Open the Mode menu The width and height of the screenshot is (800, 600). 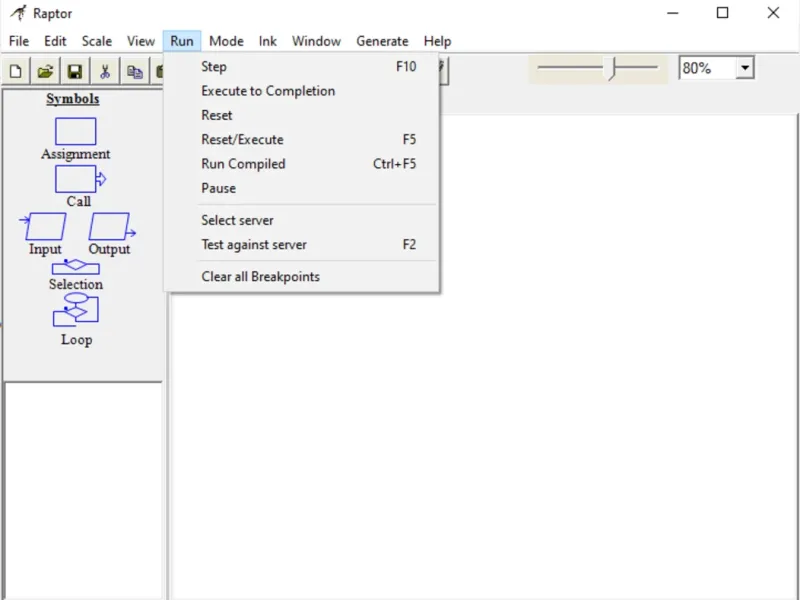(226, 41)
